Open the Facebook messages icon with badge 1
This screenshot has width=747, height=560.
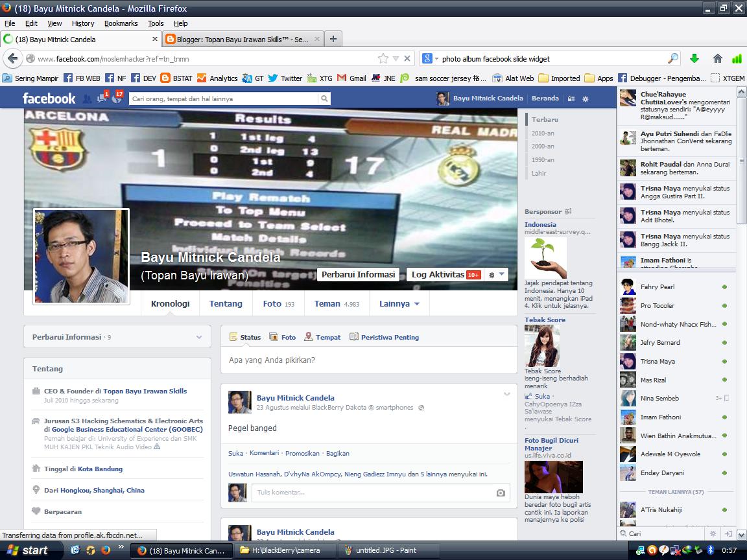tap(102, 98)
